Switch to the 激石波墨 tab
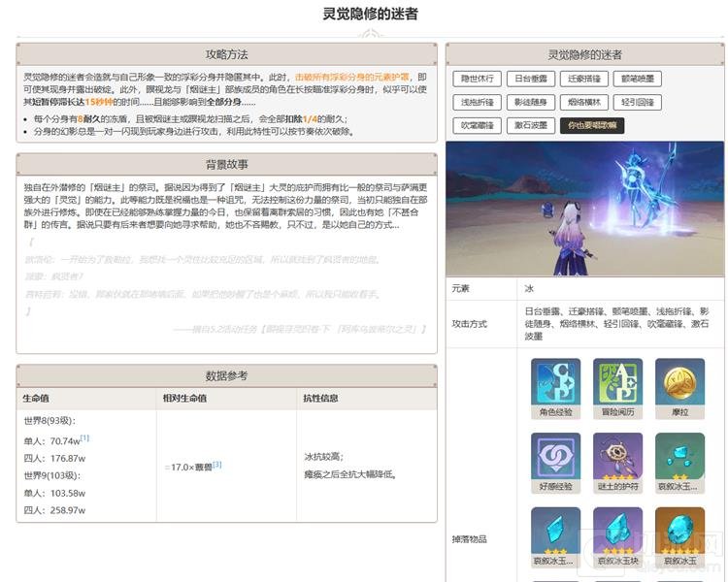This screenshot has height=582, width=728. 531,125
